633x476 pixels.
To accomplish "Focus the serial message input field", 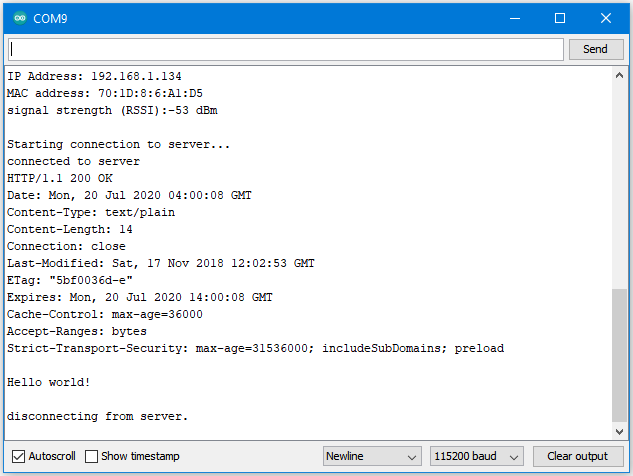I will pyautogui.click(x=286, y=49).
